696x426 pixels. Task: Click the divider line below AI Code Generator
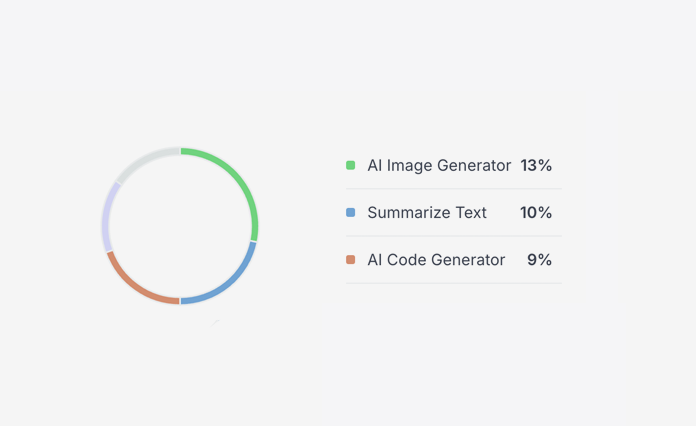(x=454, y=283)
